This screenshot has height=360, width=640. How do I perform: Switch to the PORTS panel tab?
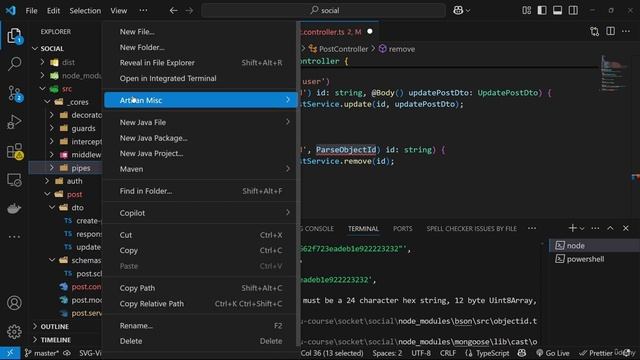pos(402,229)
